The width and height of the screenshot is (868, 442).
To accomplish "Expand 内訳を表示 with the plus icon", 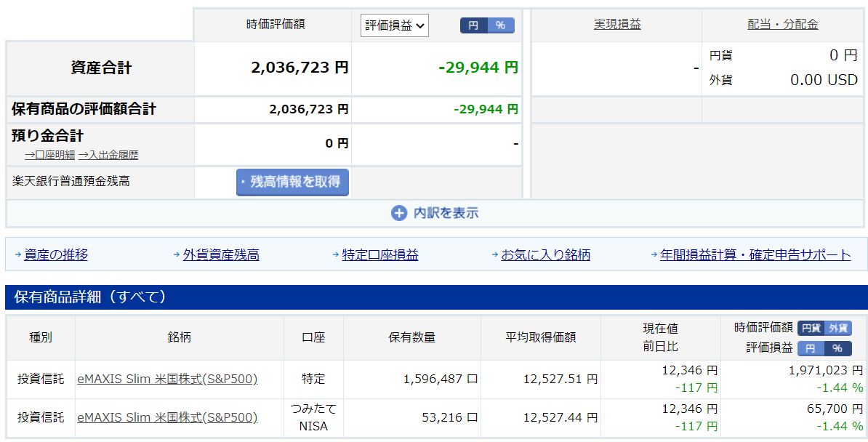I will 435,213.
